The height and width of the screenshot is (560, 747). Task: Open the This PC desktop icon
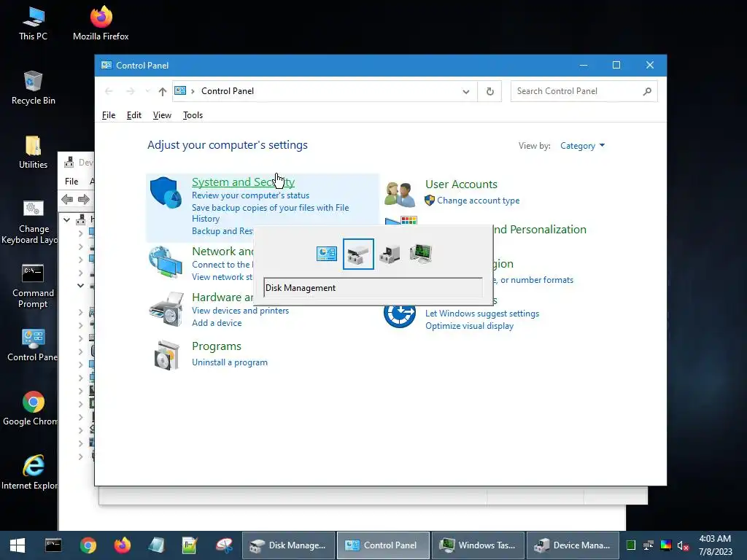(33, 24)
